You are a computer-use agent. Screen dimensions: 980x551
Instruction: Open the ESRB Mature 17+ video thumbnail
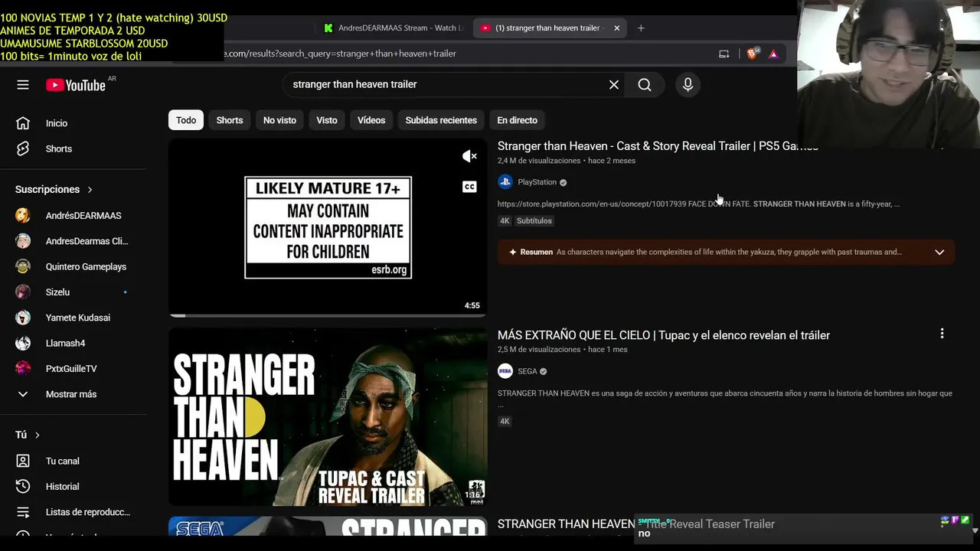click(x=328, y=227)
